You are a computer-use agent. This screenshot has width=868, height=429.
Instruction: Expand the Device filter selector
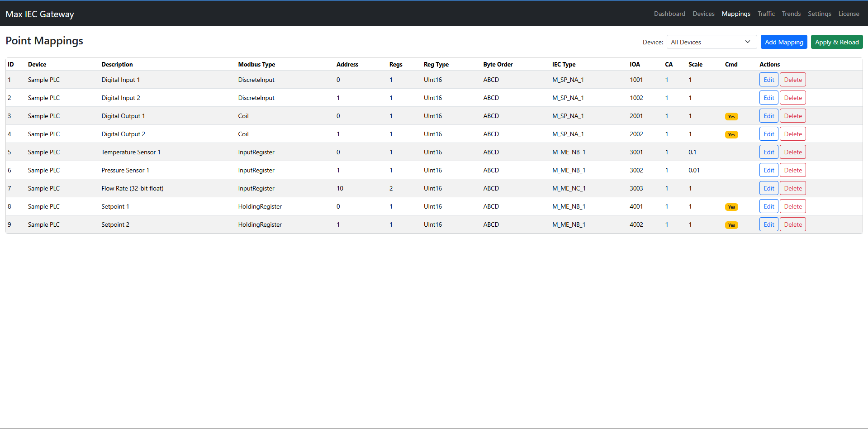tap(711, 42)
